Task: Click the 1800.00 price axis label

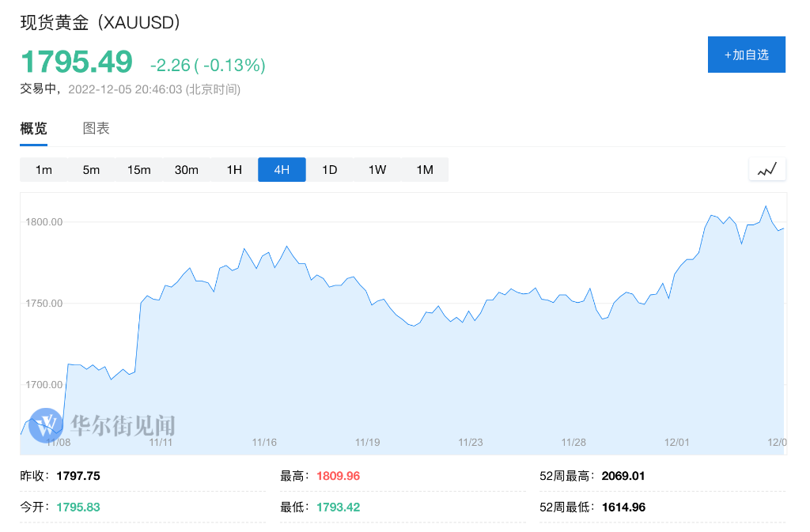Action: coord(44,222)
